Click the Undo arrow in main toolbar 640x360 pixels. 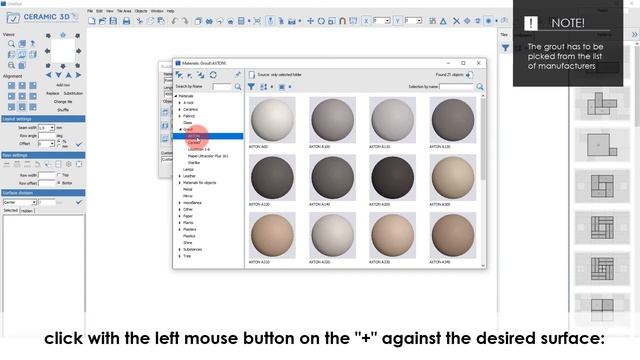175,21
